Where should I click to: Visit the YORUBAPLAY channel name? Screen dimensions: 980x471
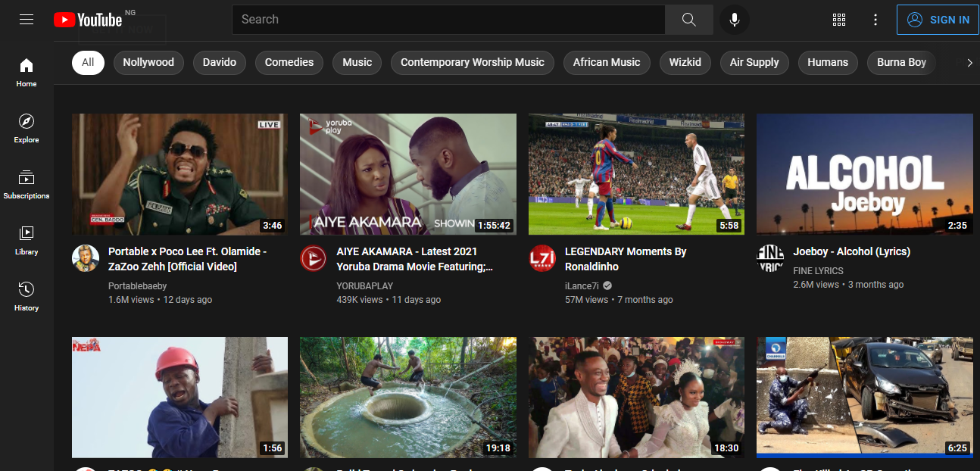[x=365, y=286]
